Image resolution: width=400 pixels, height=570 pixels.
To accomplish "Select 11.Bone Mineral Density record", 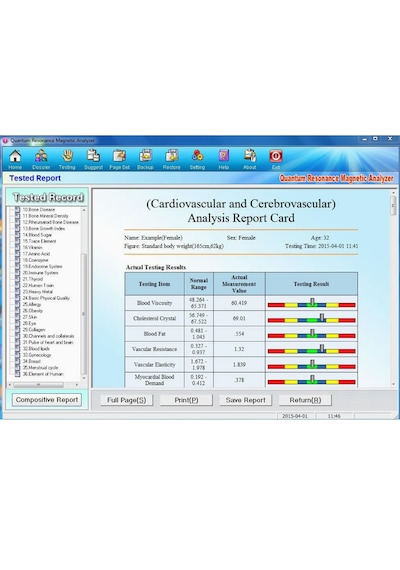I will click(45, 216).
